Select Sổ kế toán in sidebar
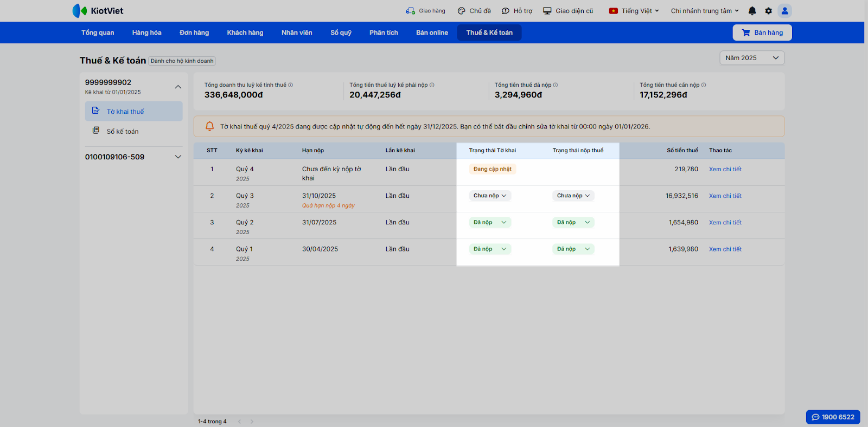This screenshot has width=868, height=427. click(122, 131)
